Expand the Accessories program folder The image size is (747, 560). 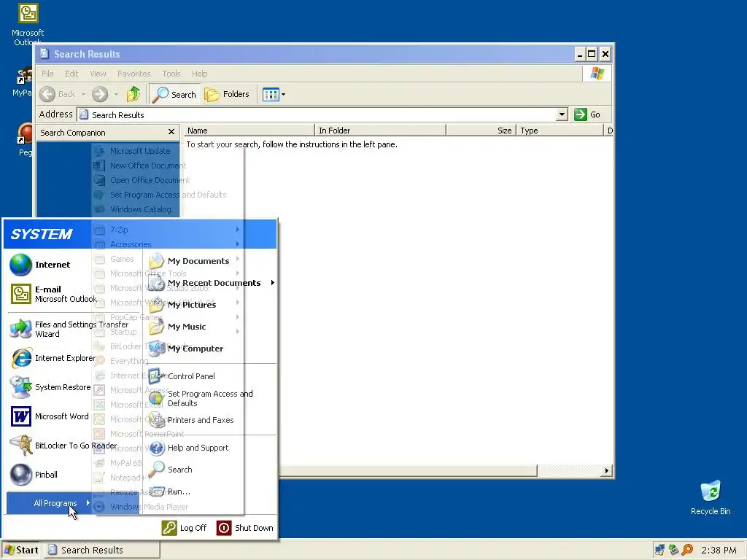coord(167,244)
